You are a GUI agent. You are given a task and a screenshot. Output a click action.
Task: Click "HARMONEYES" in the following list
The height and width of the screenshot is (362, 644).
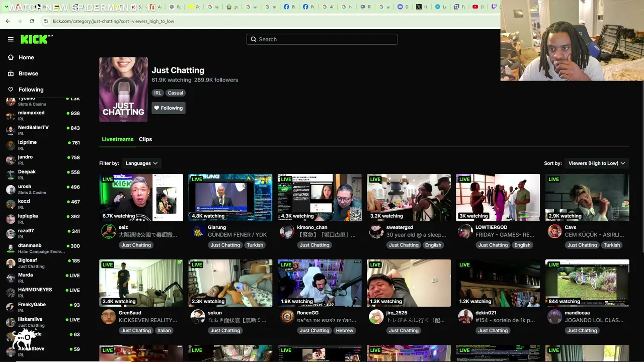(35, 290)
